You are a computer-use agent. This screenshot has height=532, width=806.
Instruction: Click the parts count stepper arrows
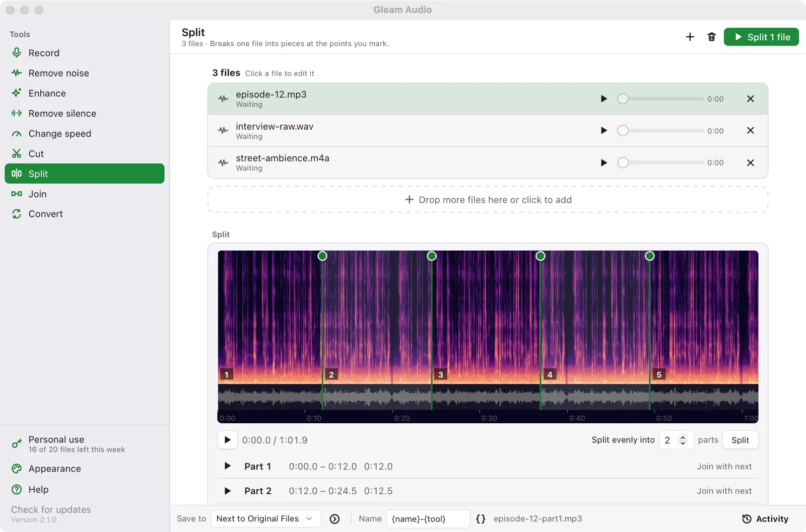683,440
